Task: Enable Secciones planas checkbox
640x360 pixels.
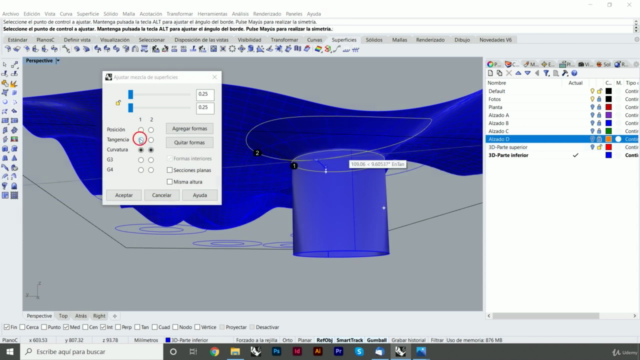Action: pyautogui.click(x=169, y=170)
